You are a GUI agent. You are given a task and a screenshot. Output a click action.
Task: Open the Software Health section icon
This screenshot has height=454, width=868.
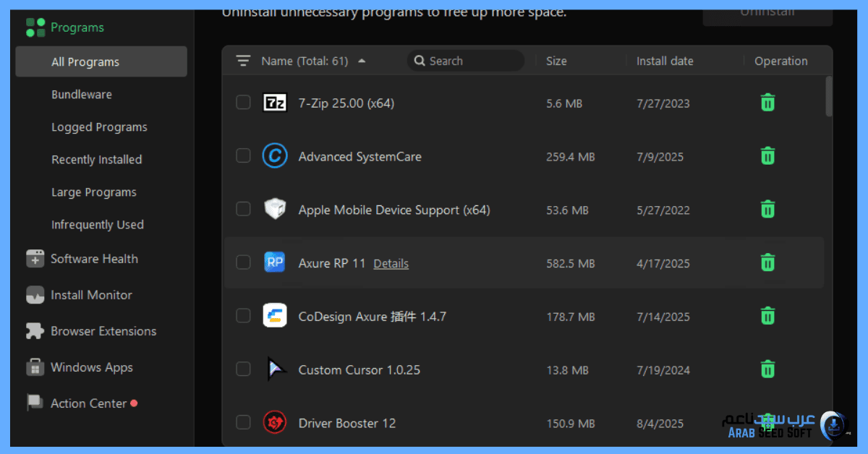pos(35,259)
